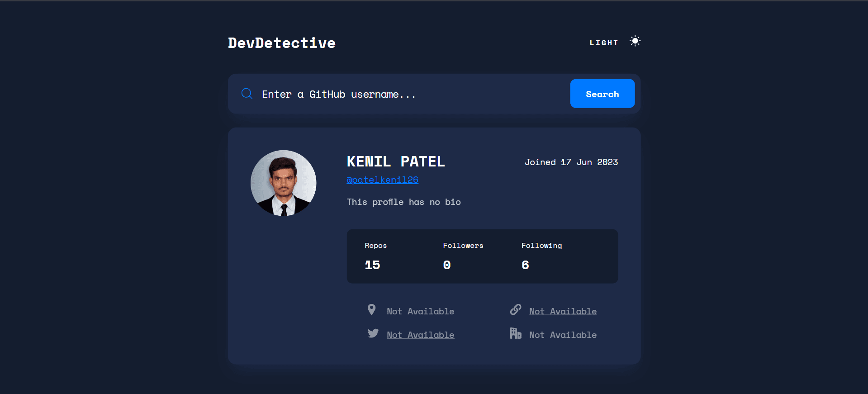Open the @patelkenil26 profile link
The width and height of the screenshot is (868, 394).
coord(382,180)
